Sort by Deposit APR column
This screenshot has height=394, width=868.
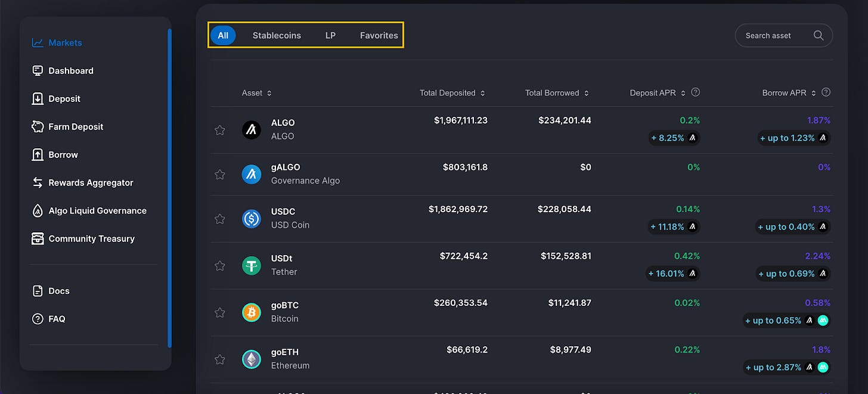tap(658, 93)
